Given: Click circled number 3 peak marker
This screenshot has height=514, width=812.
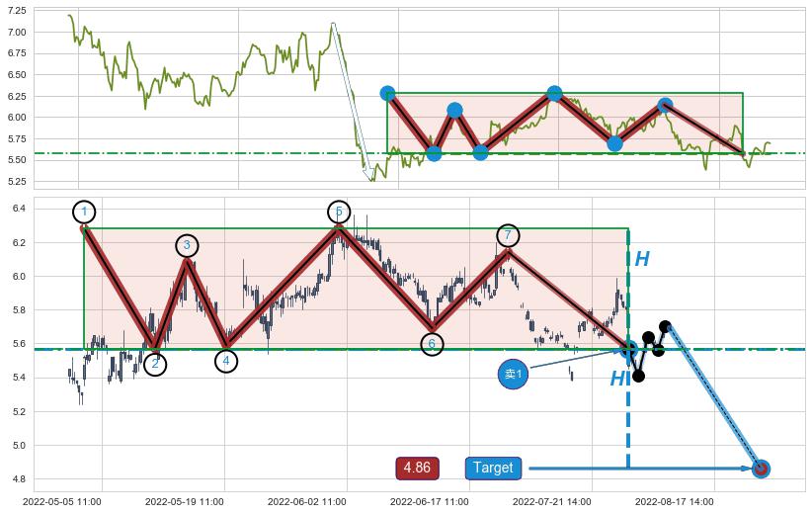Looking at the screenshot, I should 187,246.
